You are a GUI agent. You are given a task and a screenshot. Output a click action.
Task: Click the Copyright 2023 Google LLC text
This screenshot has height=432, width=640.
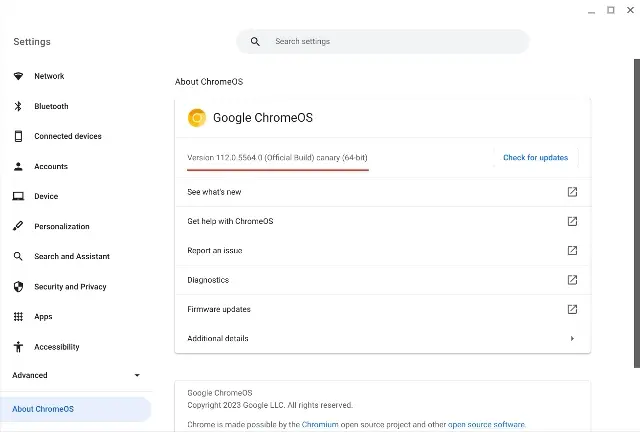[270, 405]
